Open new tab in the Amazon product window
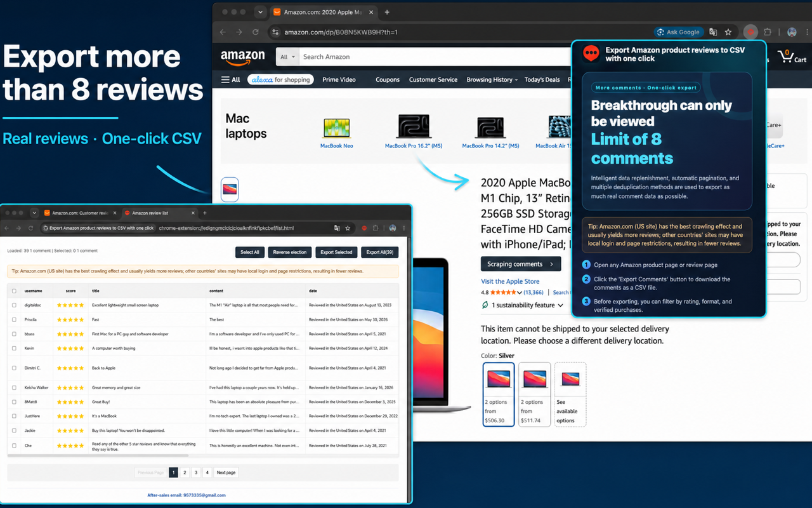The height and width of the screenshot is (508, 812). pos(387,12)
